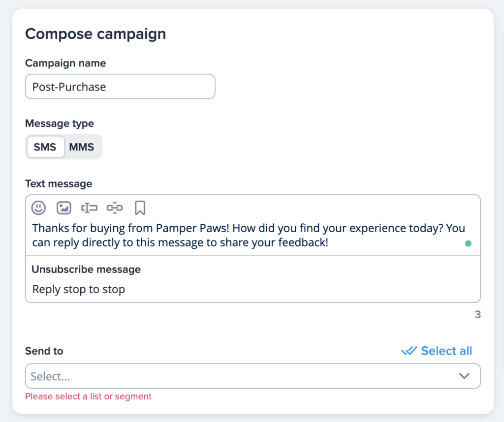The width and height of the screenshot is (504, 422).
Task: Open the Send to recipient dropdown
Action: [x=252, y=376]
